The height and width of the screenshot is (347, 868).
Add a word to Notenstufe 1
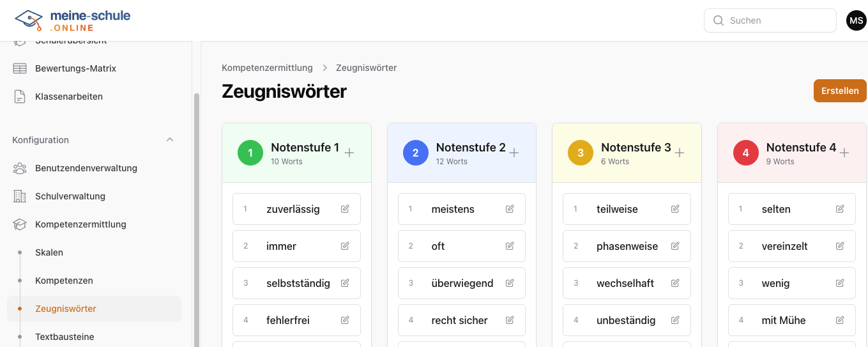(x=349, y=153)
